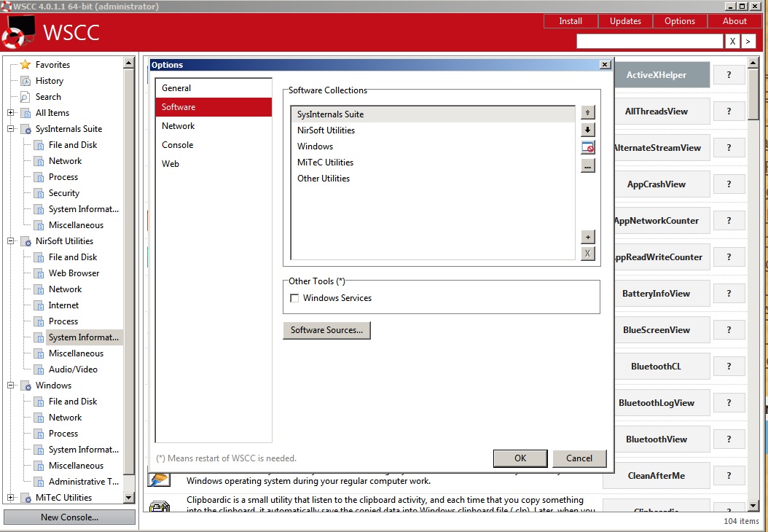The height and width of the screenshot is (532, 768).
Task: Move the selected collection down with the down arrow
Action: 588,130
